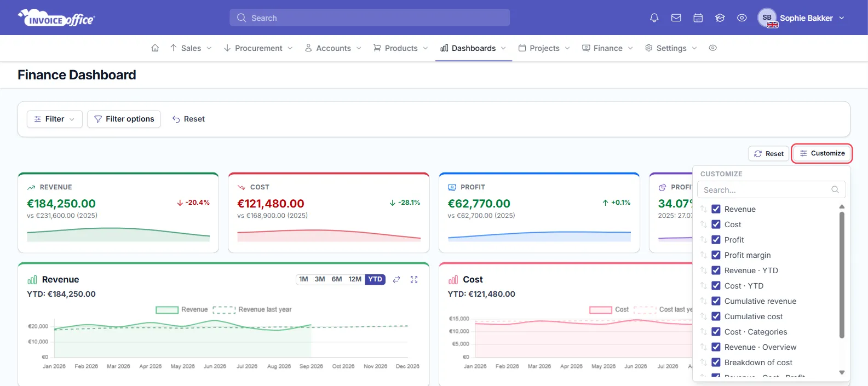The width and height of the screenshot is (868, 386).
Task: Open the calendar icon in header
Action: [698, 18]
